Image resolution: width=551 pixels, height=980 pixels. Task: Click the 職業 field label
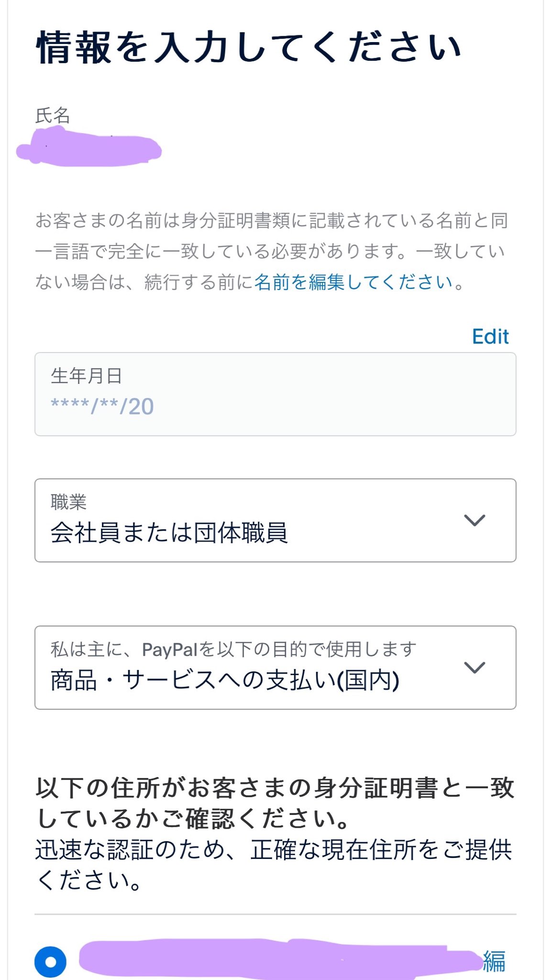(68, 502)
